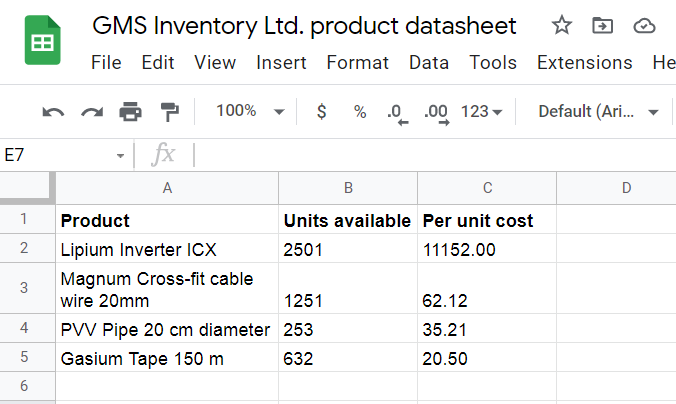Select column C header

pyautogui.click(x=487, y=188)
